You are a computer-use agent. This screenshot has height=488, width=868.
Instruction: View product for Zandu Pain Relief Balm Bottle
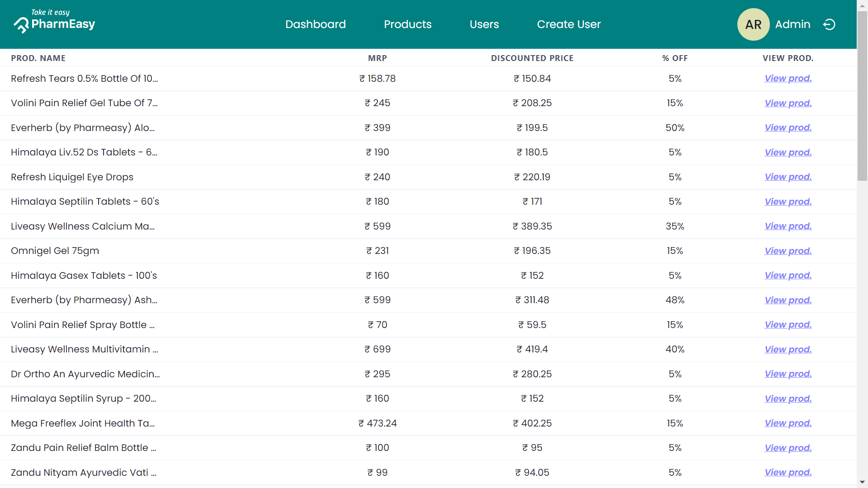(x=788, y=448)
